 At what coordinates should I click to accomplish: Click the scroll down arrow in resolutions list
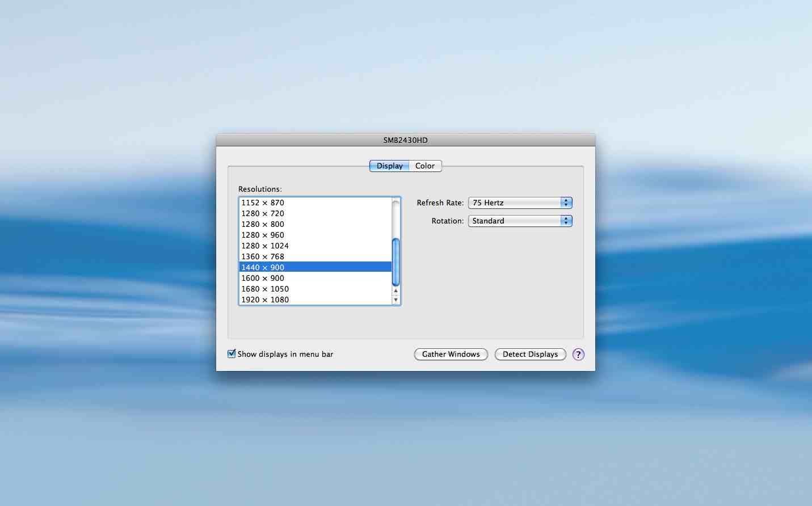click(396, 300)
